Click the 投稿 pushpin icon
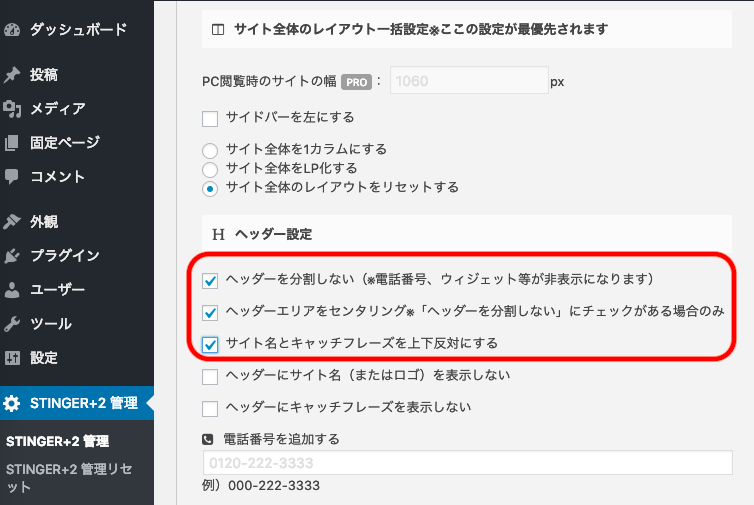The width and height of the screenshot is (754, 505). click(12, 75)
